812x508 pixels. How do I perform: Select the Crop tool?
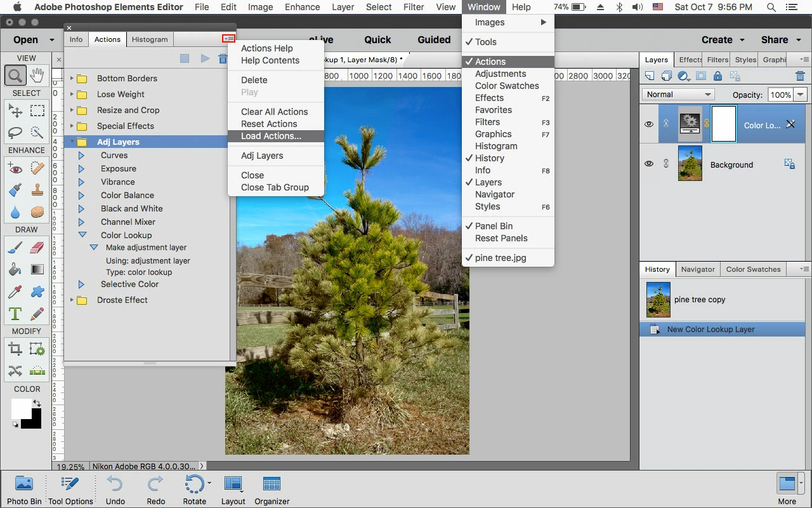coord(15,349)
